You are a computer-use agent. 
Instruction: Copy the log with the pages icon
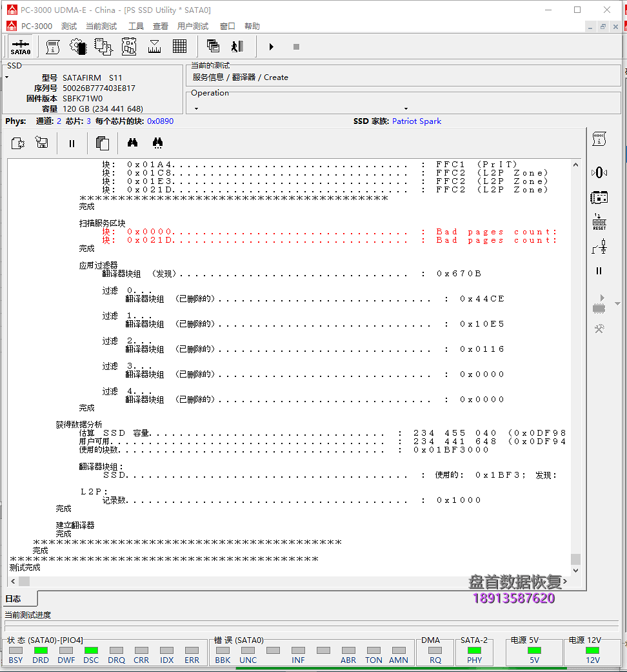click(103, 143)
